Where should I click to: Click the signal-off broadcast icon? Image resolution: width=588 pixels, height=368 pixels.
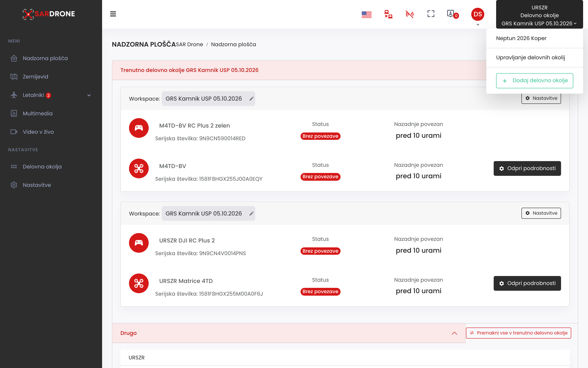pyautogui.click(x=409, y=14)
